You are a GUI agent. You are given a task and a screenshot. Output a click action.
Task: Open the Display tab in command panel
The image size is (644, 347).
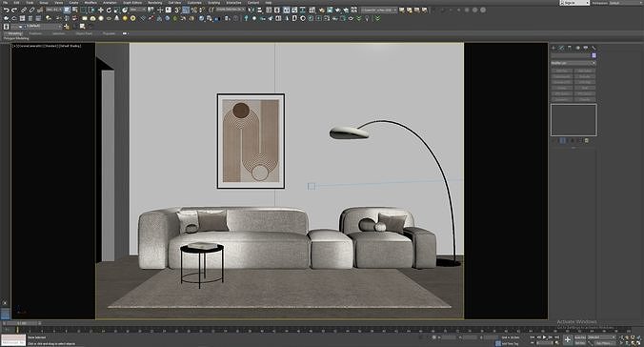(x=585, y=48)
